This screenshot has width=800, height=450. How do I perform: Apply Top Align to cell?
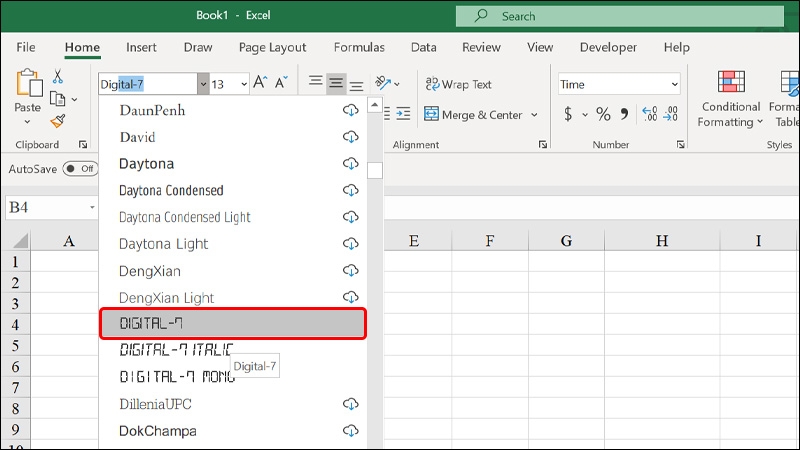[316, 82]
